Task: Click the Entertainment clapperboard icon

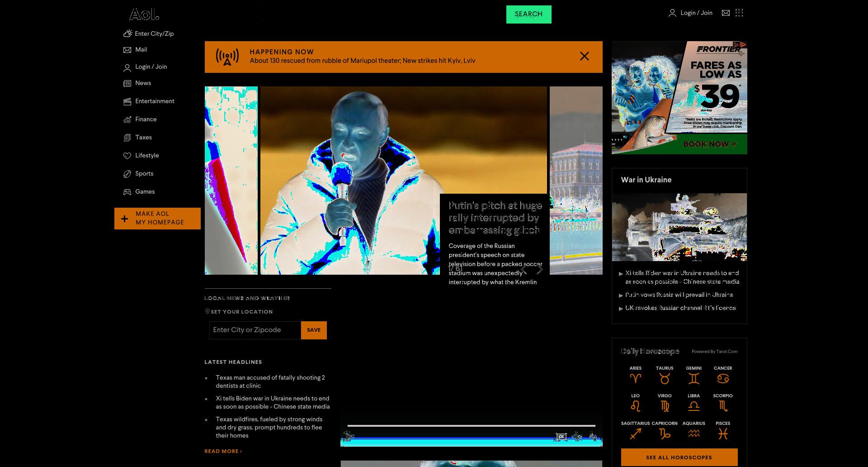Action: click(127, 101)
